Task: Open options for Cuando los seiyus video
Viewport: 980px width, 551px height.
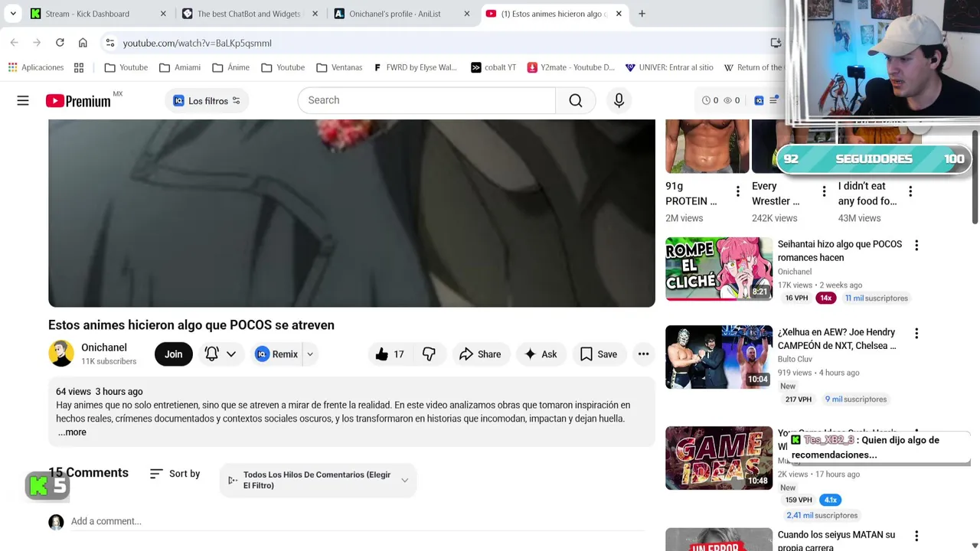Action: tap(916, 536)
